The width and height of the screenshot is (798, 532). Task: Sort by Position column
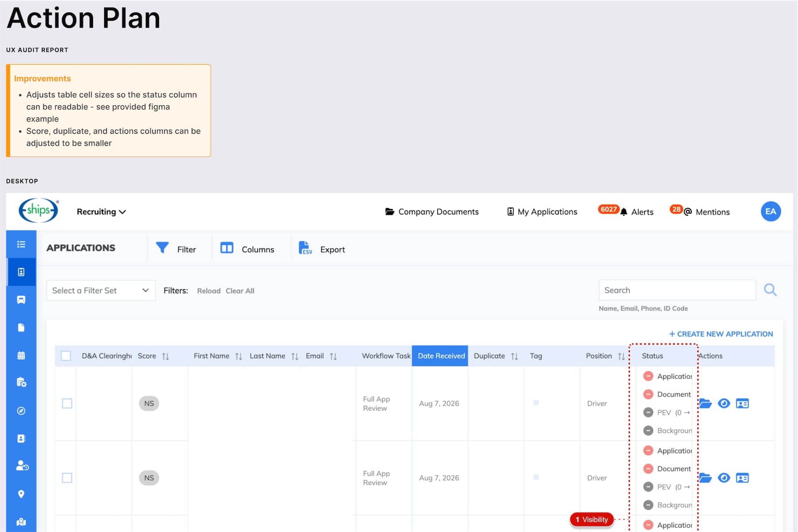click(x=621, y=356)
